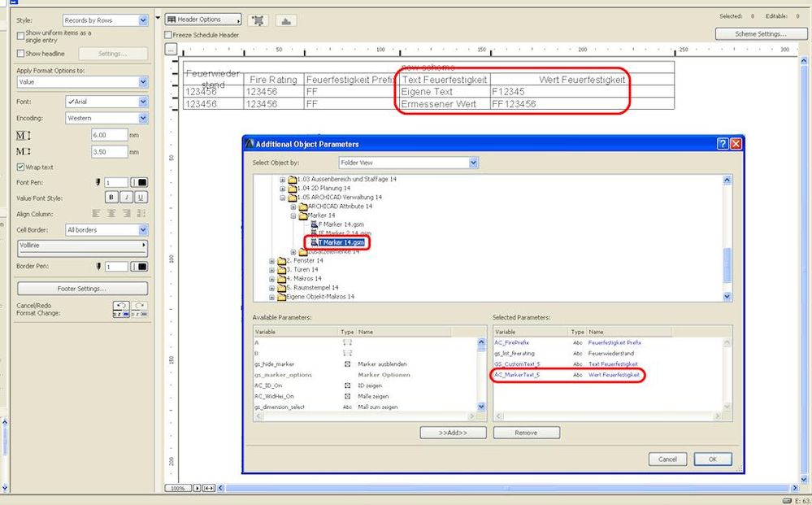Viewport: 812px width, 505px height.
Task: Click Cancel in Additional Object Parameters
Action: [667, 459]
